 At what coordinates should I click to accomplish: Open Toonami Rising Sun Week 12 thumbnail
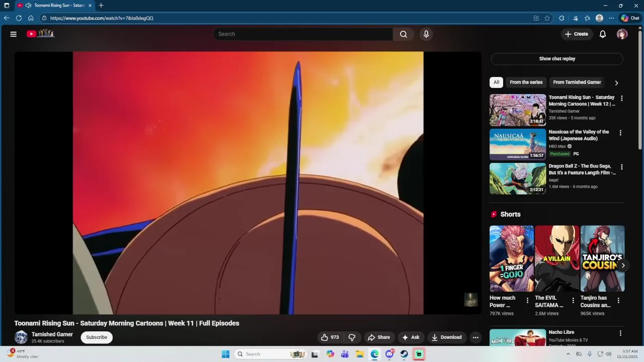pos(518,110)
